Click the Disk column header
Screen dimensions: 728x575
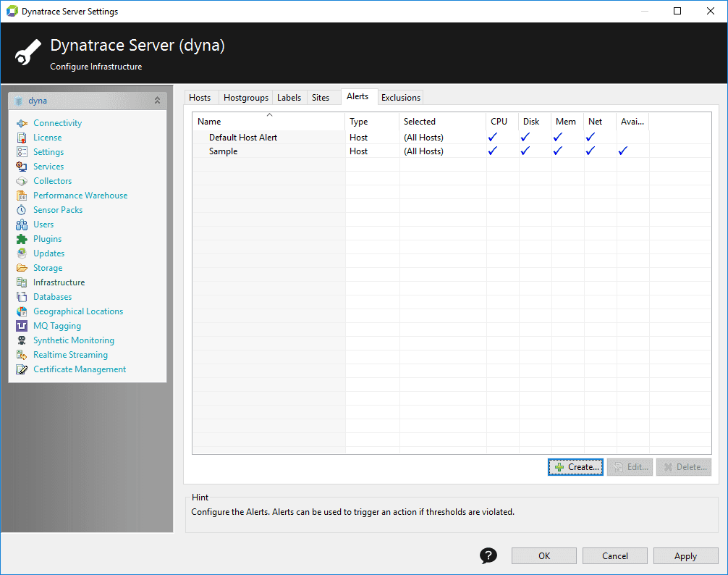click(535, 121)
